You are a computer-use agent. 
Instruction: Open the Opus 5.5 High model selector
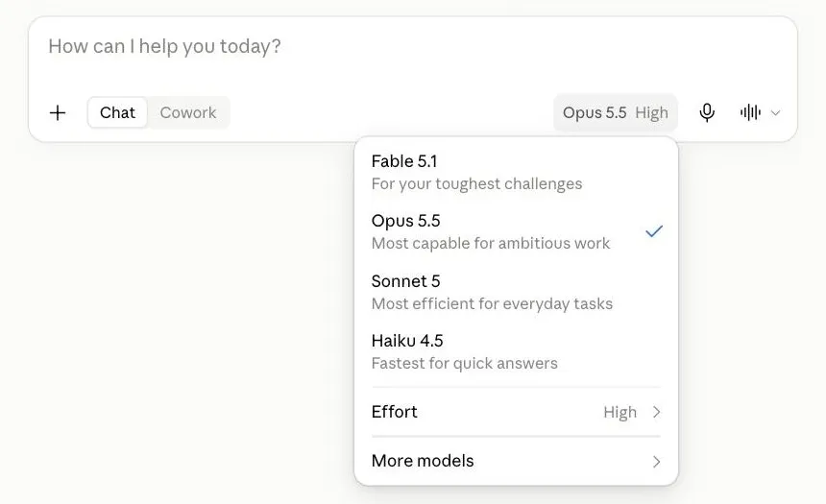pos(616,112)
